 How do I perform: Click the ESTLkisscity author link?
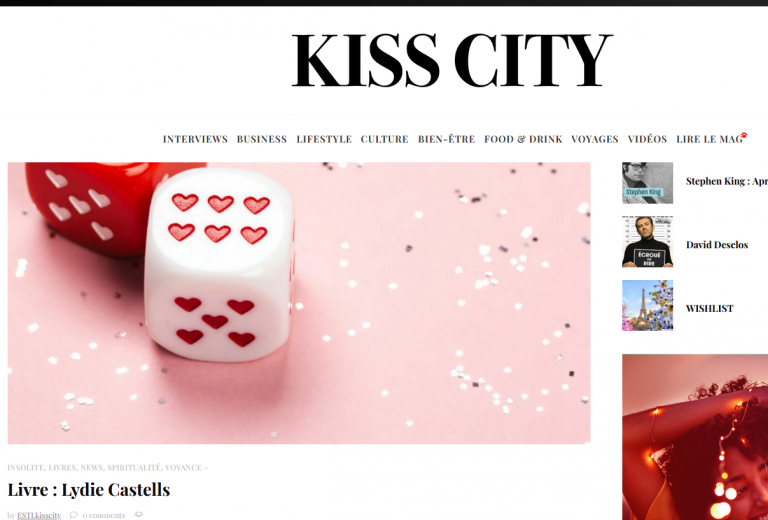point(39,515)
